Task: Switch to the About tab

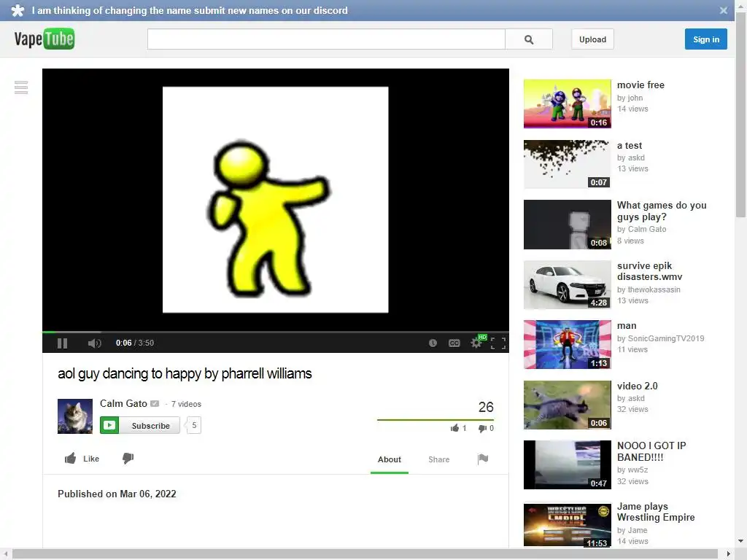Action: [x=390, y=459]
